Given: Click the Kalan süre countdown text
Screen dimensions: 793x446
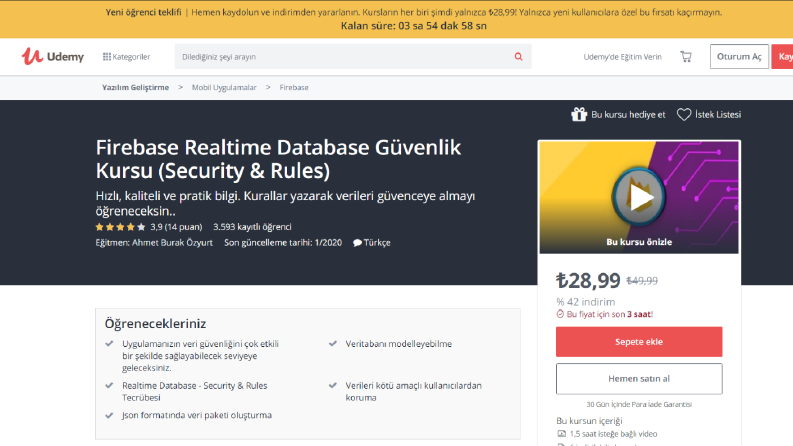Looking at the screenshot, I should click(413, 26).
